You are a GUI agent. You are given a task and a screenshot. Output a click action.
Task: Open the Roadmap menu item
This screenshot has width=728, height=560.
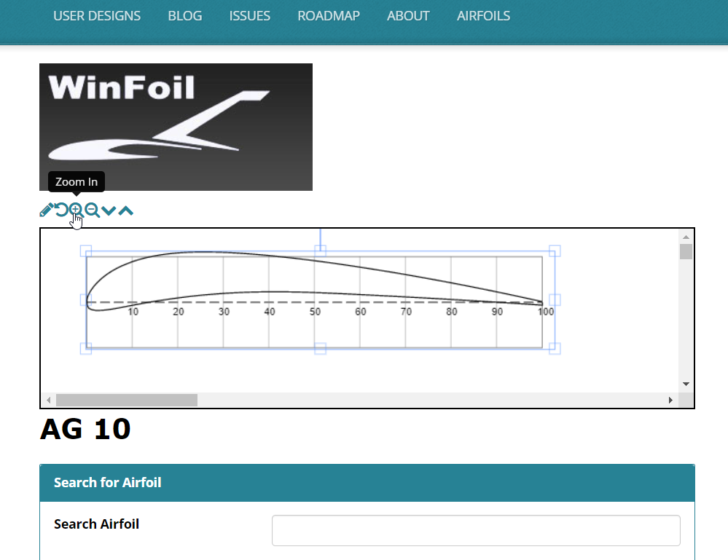329,16
